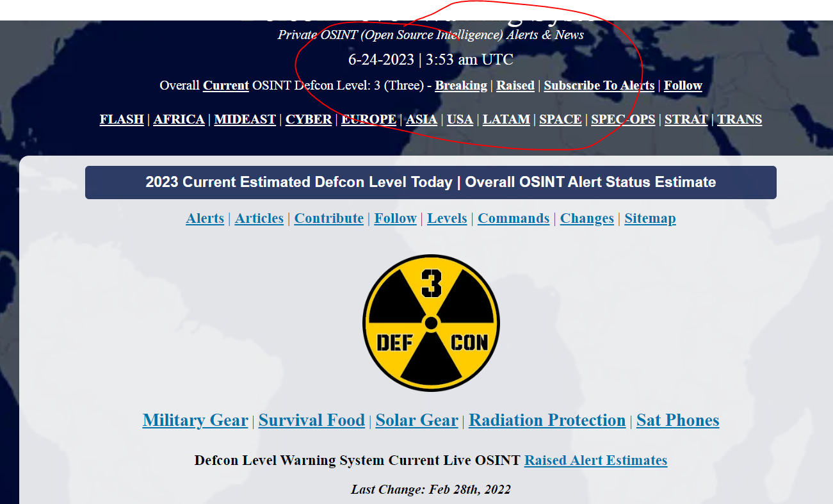Click the Private OSINT Alerts & News tagline
Viewport: 833px width, 504px height.
point(431,35)
